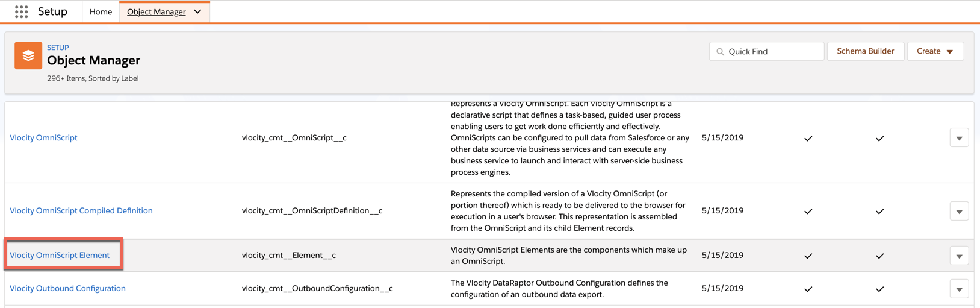The width and height of the screenshot is (980, 308).
Task: Open the Vlocity Outbound Configuration link
Action: pos(67,288)
